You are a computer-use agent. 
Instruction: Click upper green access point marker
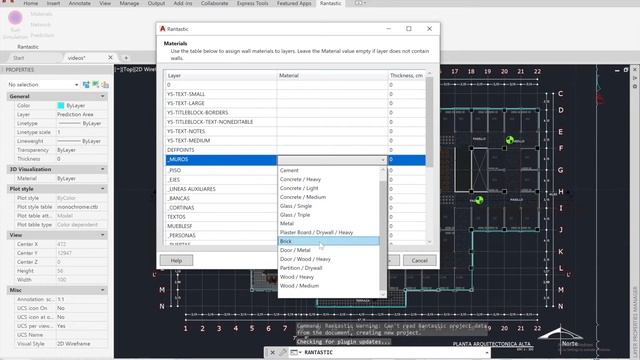coord(509,140)
